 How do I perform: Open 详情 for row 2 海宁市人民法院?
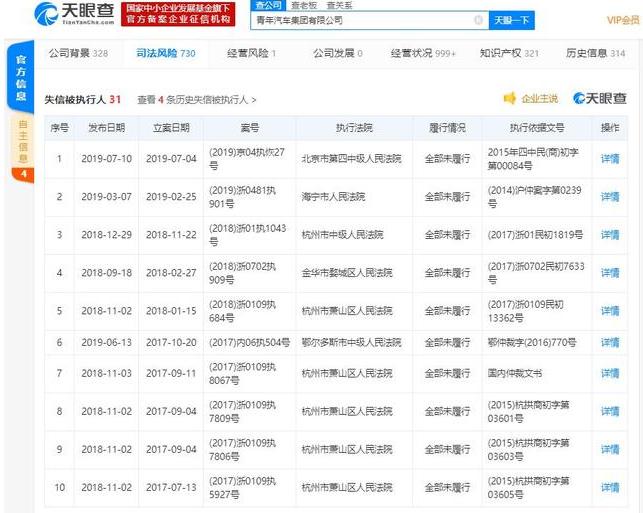tap(610, 197)
